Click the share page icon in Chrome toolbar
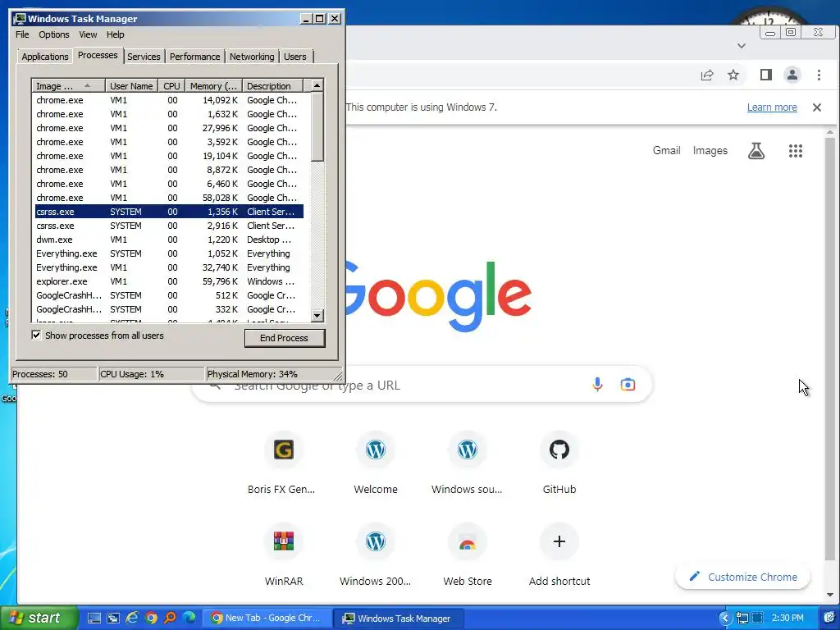Screen dimensions: 840x630 click(706, 75)
